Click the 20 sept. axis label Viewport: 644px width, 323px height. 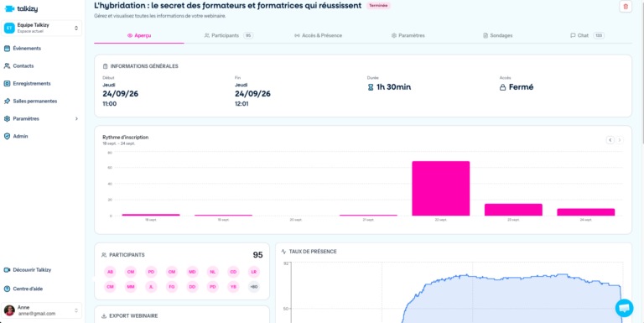pos(296,220)
